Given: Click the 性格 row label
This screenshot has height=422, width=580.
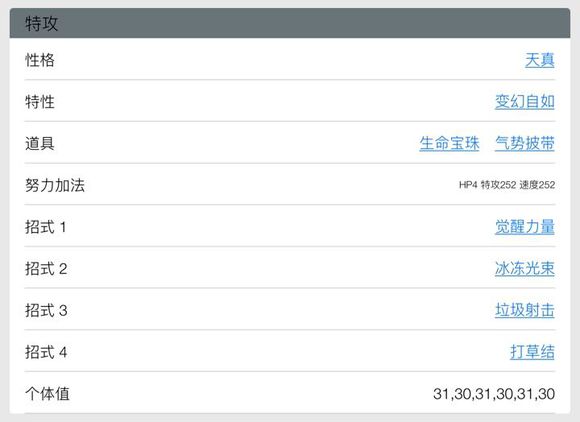Looking at the screenshot, I should (40, 60).
